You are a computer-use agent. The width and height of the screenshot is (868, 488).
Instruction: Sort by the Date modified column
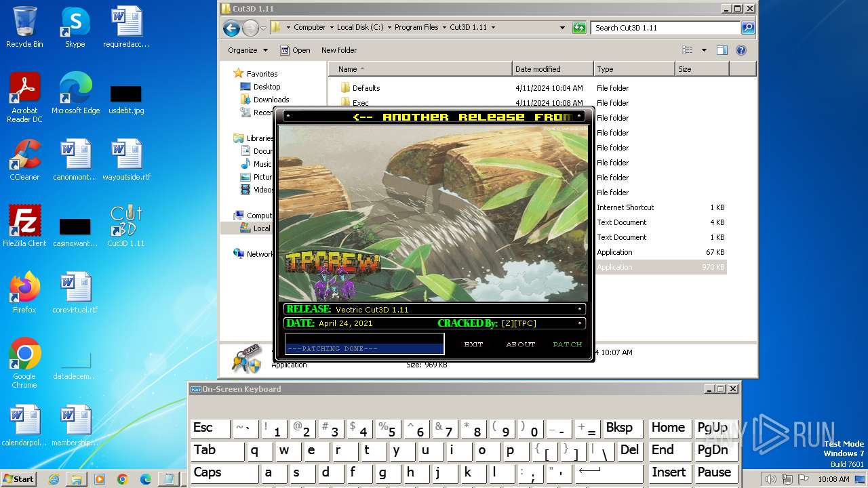coord(553,69)
